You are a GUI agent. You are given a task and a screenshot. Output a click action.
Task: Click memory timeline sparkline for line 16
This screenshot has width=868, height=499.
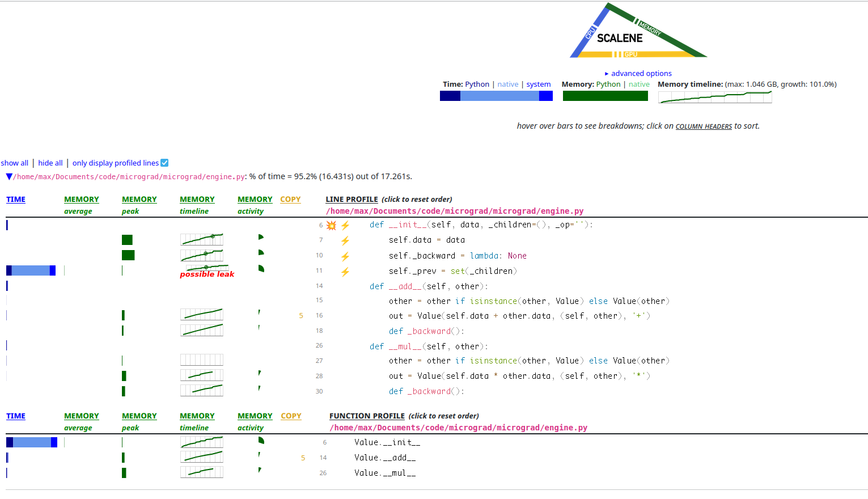pyautogui.click(x=202, y=315)
